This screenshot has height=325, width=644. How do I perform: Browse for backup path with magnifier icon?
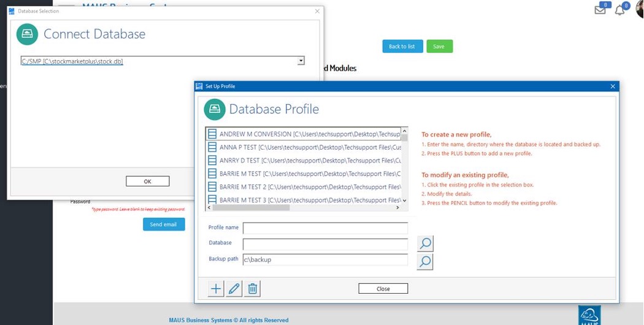pos(425,262)
